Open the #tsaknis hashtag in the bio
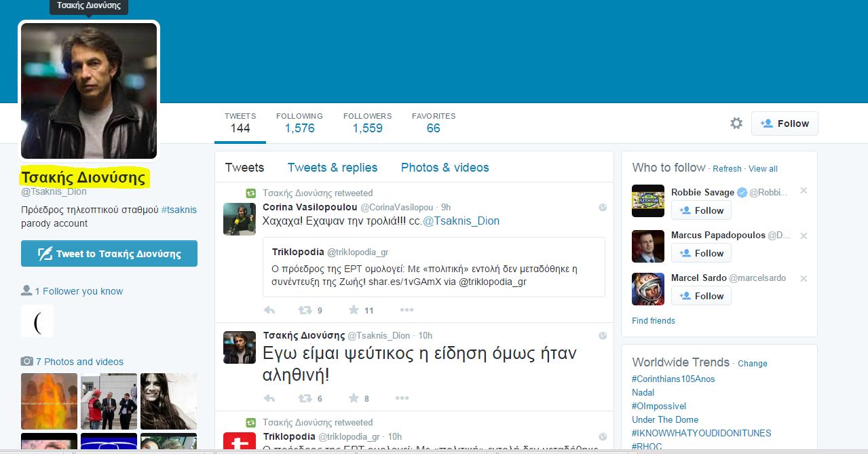The width and height of the screenshot is (868, 454). click(x=179, y=210)
